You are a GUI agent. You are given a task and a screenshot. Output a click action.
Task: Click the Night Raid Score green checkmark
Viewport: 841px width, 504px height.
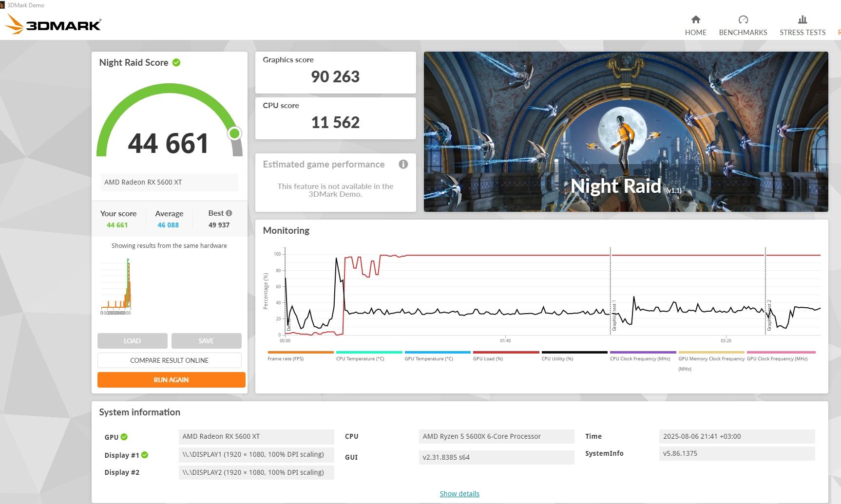click(176, 62)
